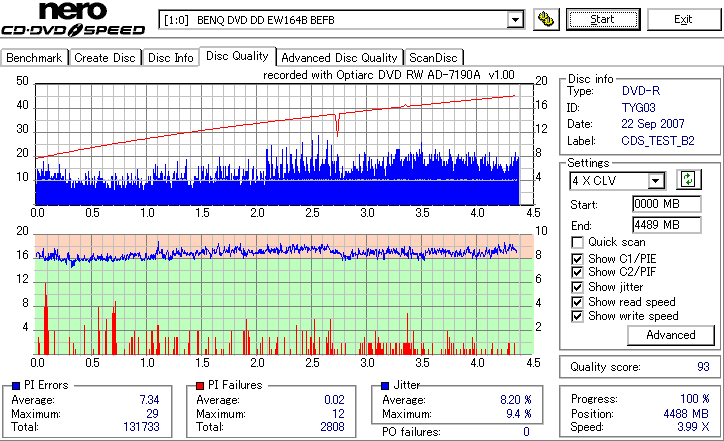Click the Position value 4488 MB
Viewport: 724px width, 441px height.
(686, 414)
